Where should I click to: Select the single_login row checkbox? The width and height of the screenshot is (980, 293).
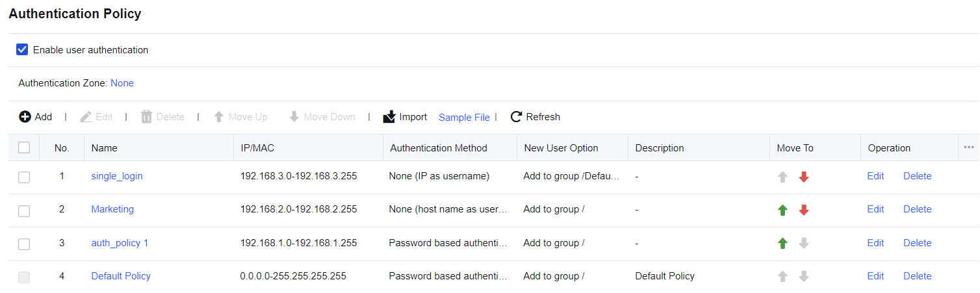[x=24, y=177]
